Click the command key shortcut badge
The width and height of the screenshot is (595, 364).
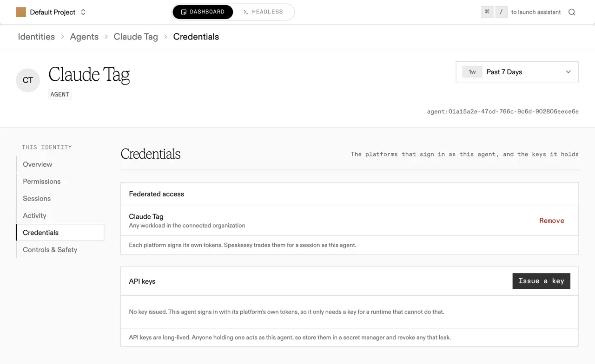pos(487,12)
